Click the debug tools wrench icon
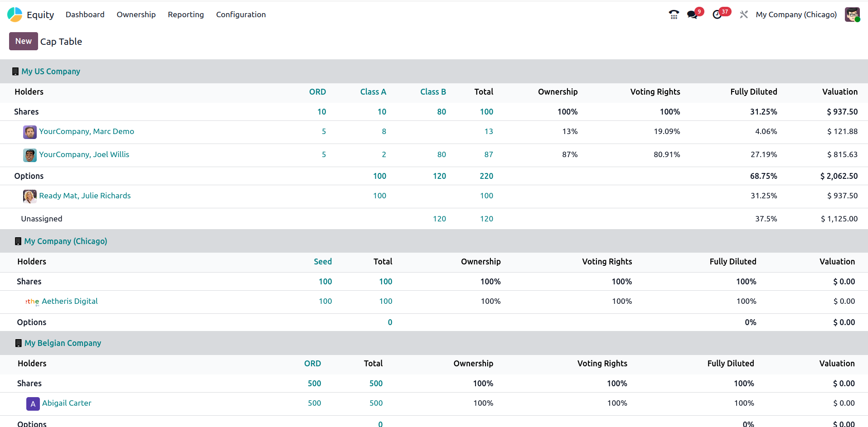Image resolution: width=868 pixels, height=427 pixels. coord(744,14)
